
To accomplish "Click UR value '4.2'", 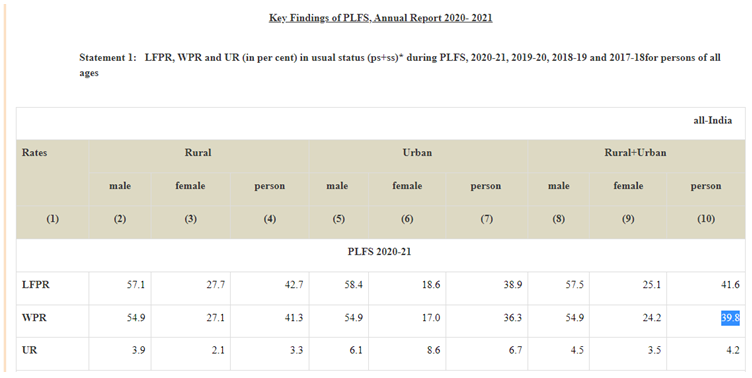I will 732,350.
